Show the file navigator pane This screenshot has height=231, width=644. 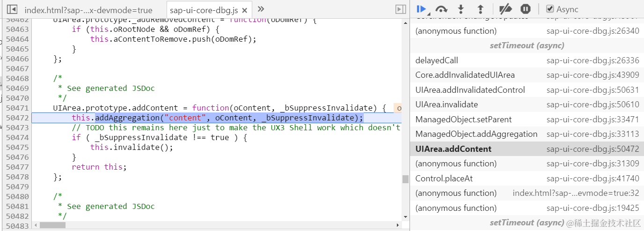coord(12,9)
